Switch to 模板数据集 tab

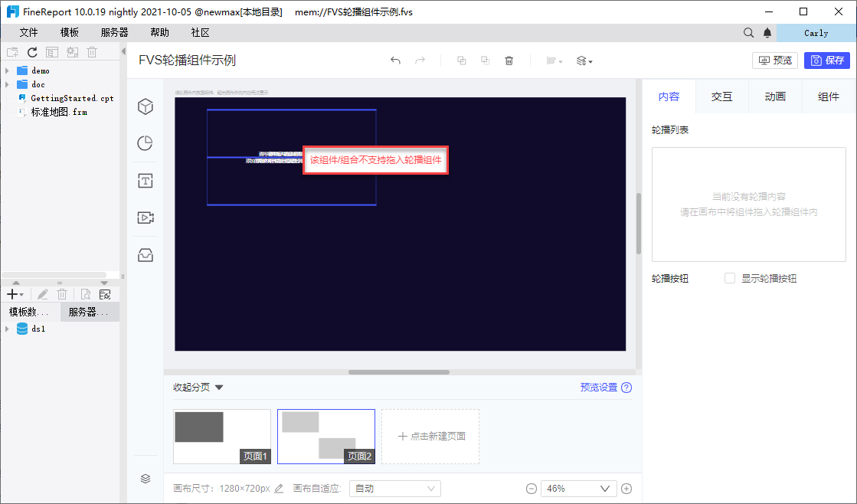pos(29,312)
